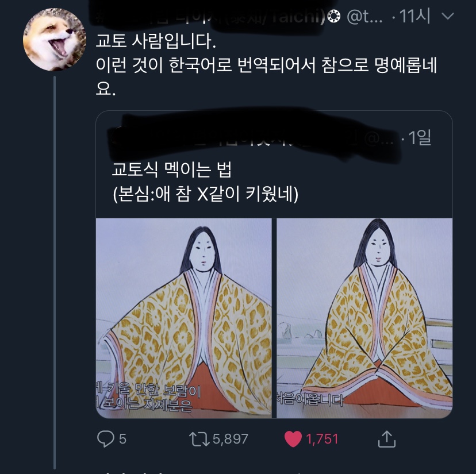Open the left quoted image
476x474 pixels.
(x=183, y=318)
